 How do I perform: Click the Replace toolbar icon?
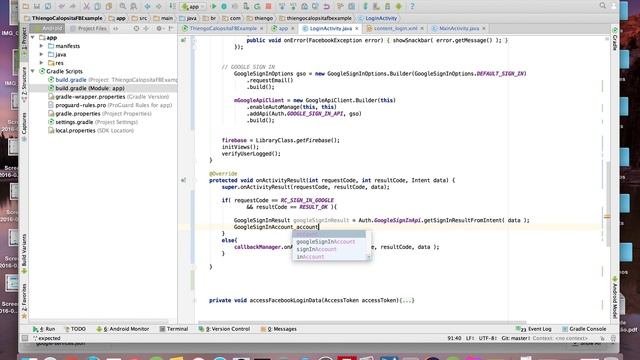(x=133, y=6)
